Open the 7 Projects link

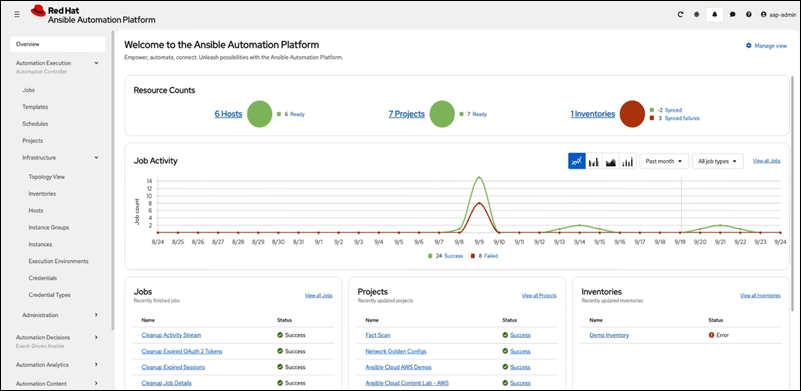407,114
